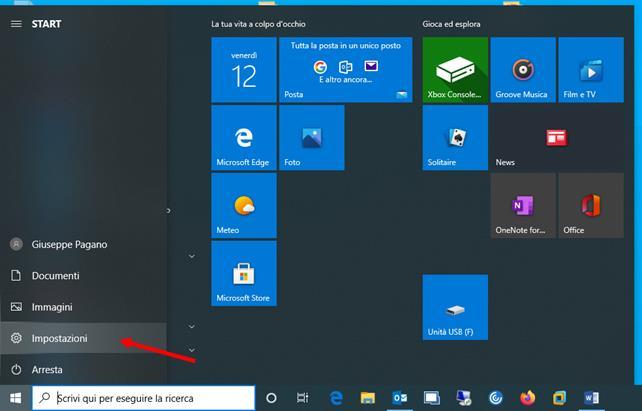The width and height of the screenshot is (642, 411).
Task: Click the La tua vita a colpo d'occhio group header
Action: pyautogui.click(x=258, y=24)
